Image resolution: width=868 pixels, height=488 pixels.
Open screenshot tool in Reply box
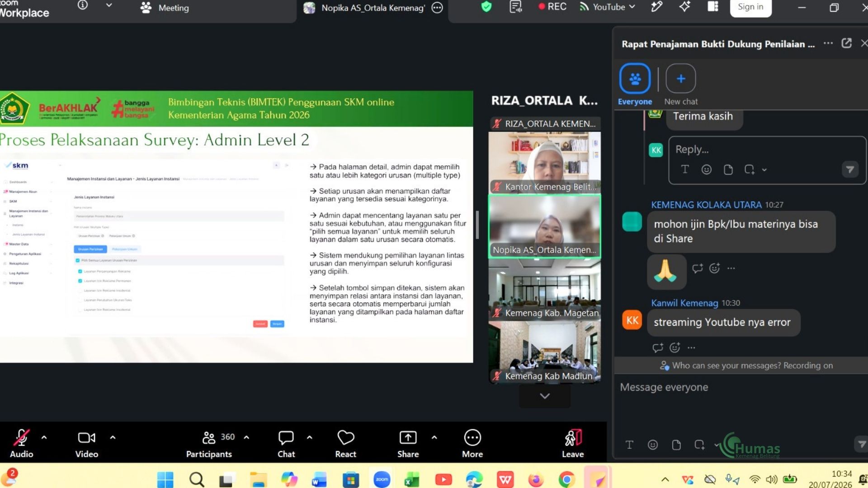click(749, 169)
